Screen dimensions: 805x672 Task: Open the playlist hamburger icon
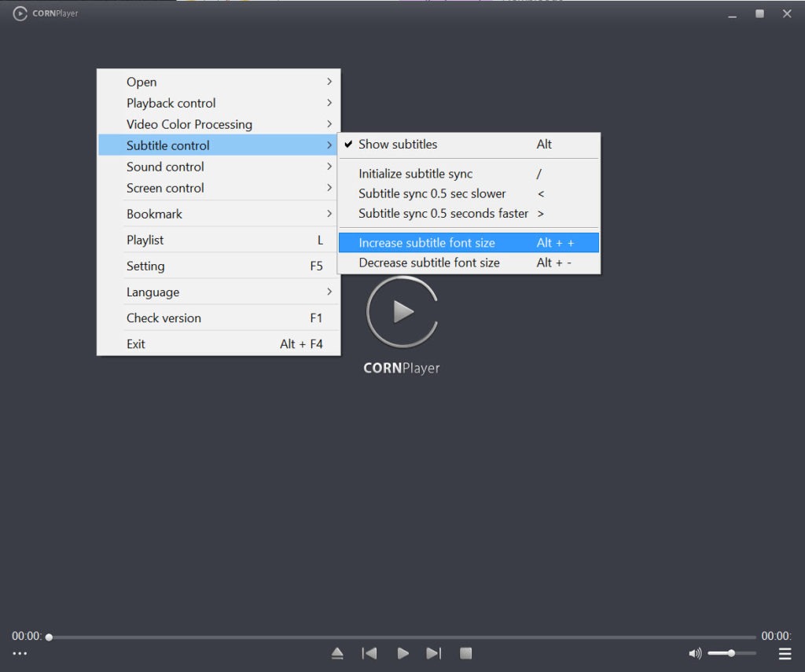(785, 653)
